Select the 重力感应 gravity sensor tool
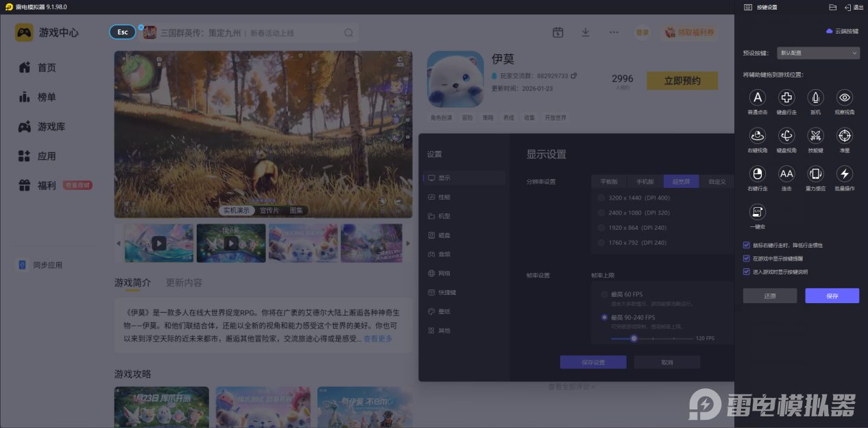Viewport: 868px width, 428px height. coord(815,178)
